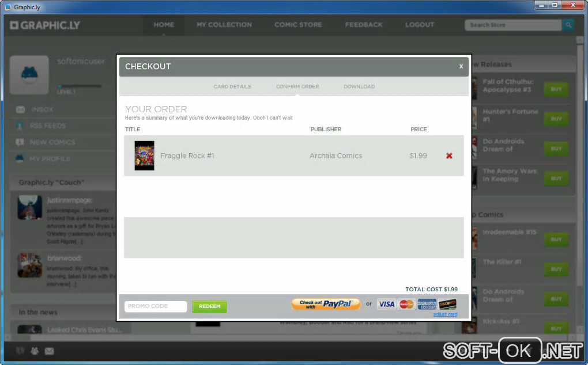The width and height of the screenshot is (588, 365).
Task: Maximize the Graphic.ly window
Action: 555,5
